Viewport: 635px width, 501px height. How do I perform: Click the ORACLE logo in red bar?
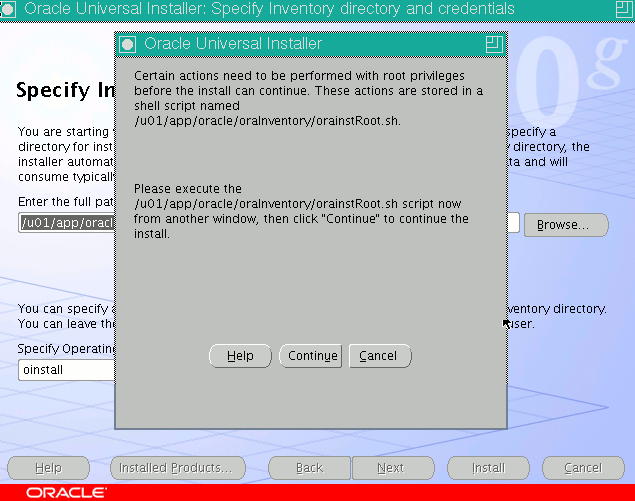tap(66, 492)
